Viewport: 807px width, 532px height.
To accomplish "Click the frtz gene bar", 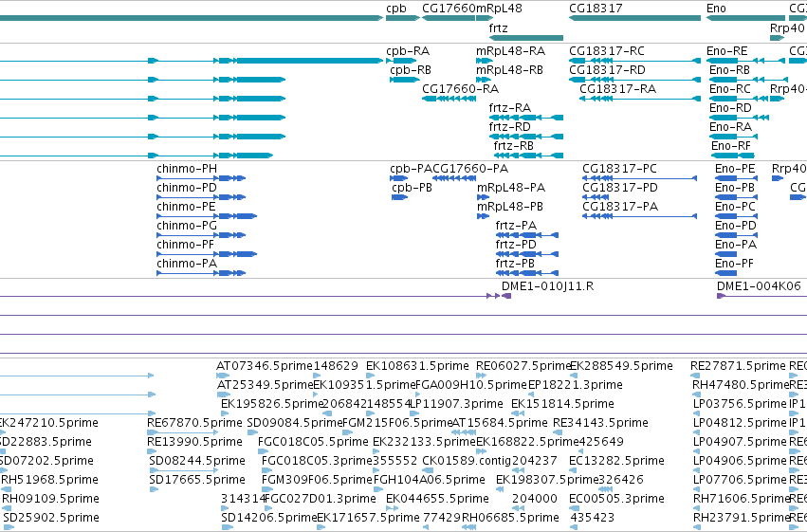I will click(x=526, y=38).
